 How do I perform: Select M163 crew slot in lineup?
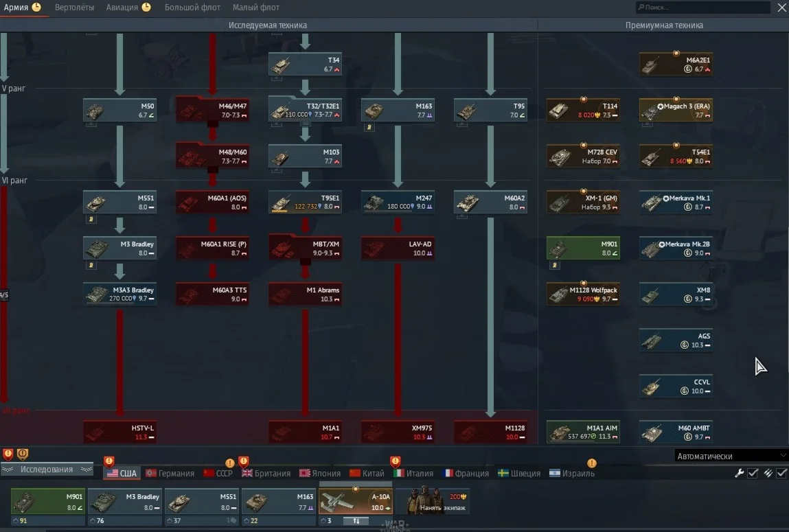[279, 501]
